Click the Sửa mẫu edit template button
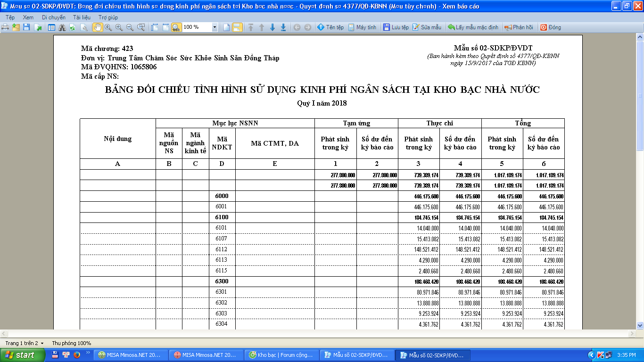Screen dimensions: 644x362 click(x=427, y=27)
